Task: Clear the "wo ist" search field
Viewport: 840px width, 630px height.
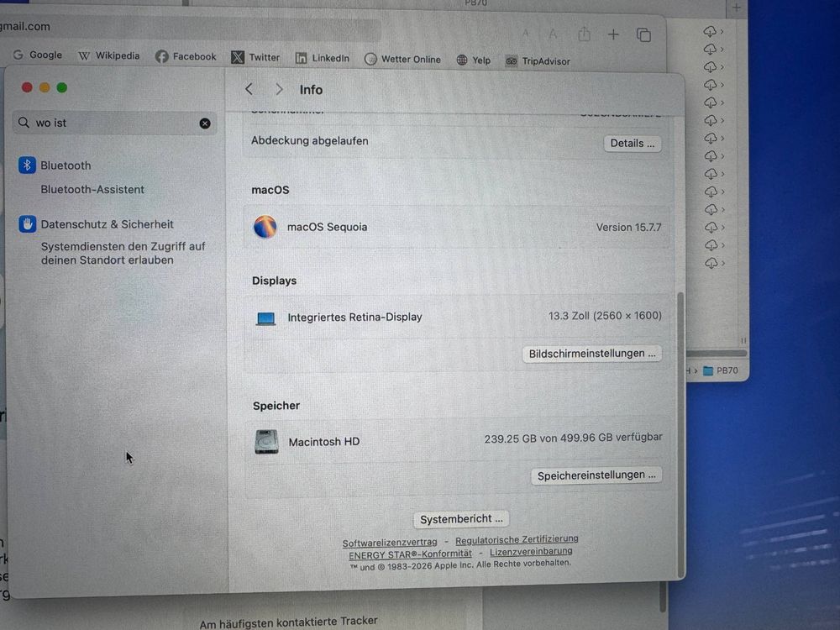Action: pos(205,123)
